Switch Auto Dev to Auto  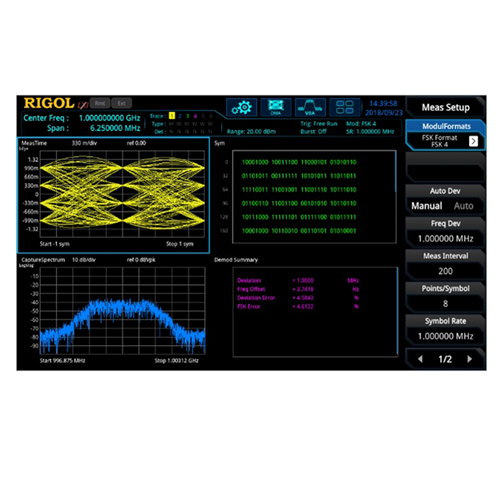(463, 206)
